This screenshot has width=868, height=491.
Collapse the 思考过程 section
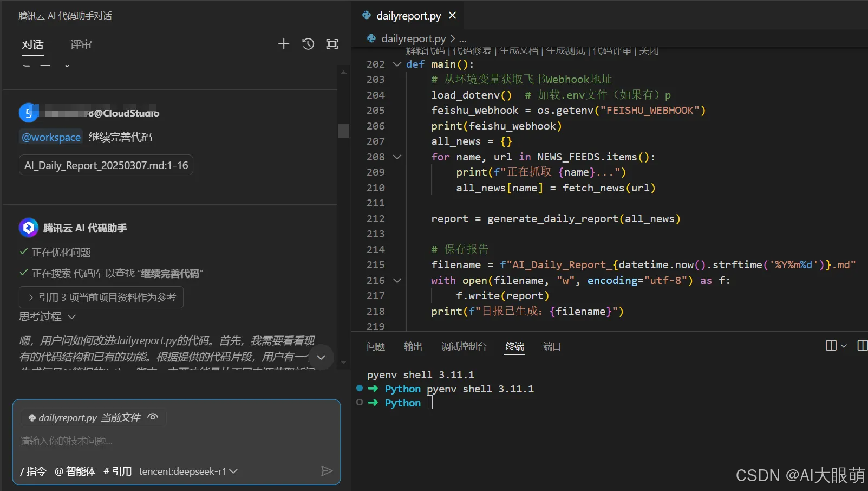(x=48, y=316)
